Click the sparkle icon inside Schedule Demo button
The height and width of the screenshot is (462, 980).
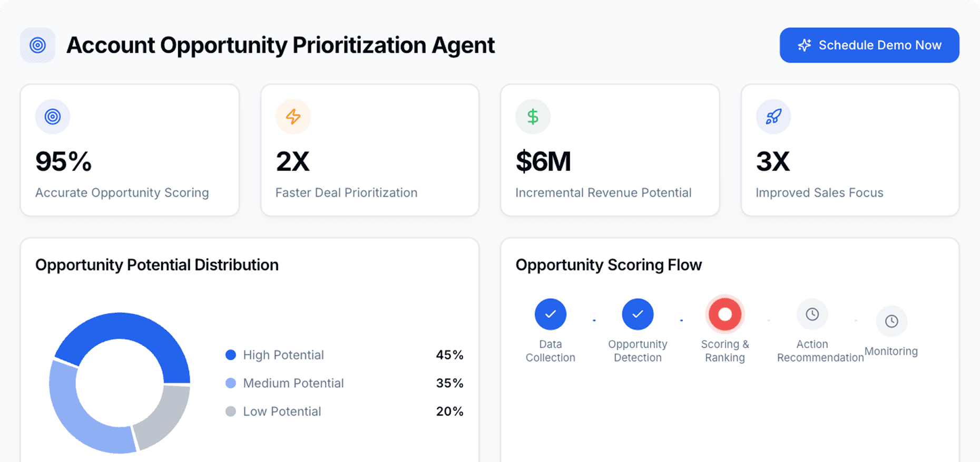tap(804, 45)
